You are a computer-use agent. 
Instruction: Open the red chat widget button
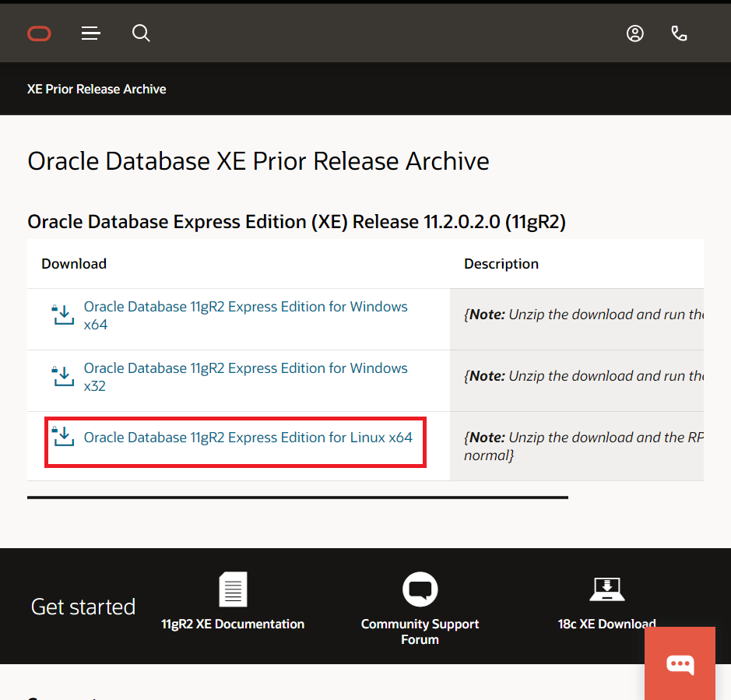[680, 663]
